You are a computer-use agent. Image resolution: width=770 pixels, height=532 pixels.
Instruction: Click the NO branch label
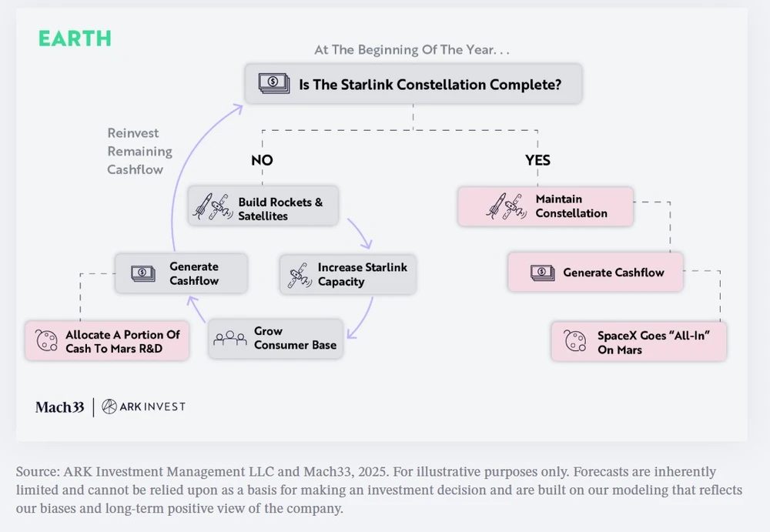point(262,161)
